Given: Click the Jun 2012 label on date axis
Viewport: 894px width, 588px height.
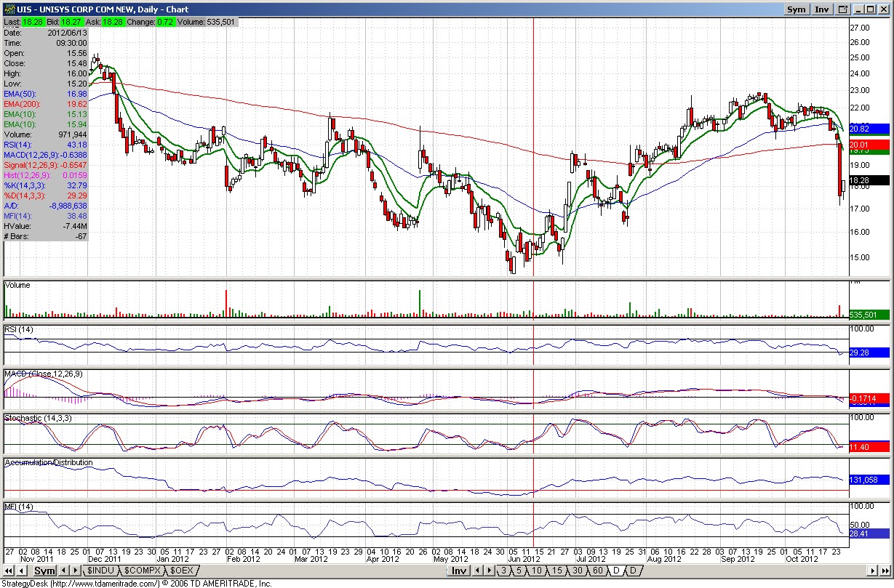Looking at the screenshot, I should [523, 559].
